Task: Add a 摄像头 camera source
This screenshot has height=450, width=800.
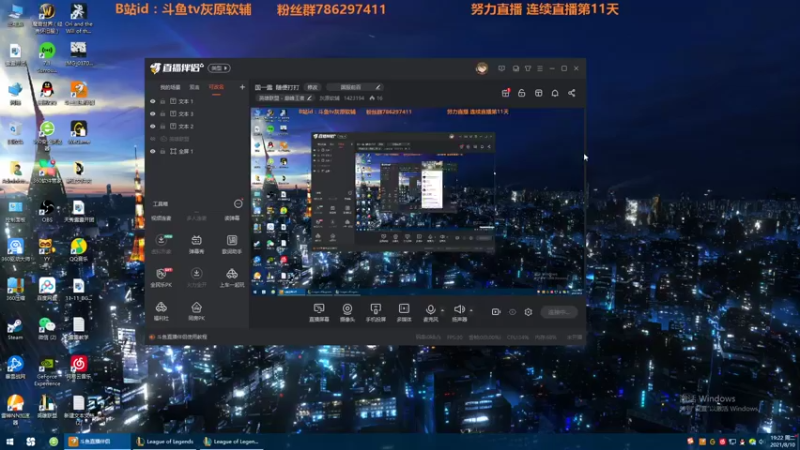Action: pyautogui.click(x=347, y=312)
